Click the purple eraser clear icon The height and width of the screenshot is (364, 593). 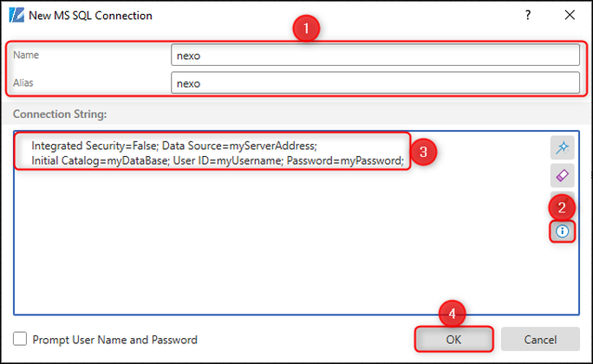(x=562, y=175)
